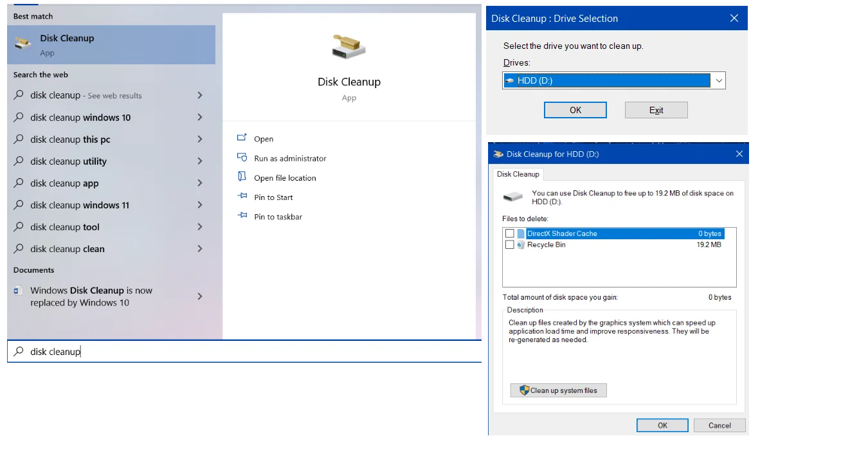Viewport: 868px width, 474px height.
Task: Choose Run as administrator
Action: pos(290,158)
